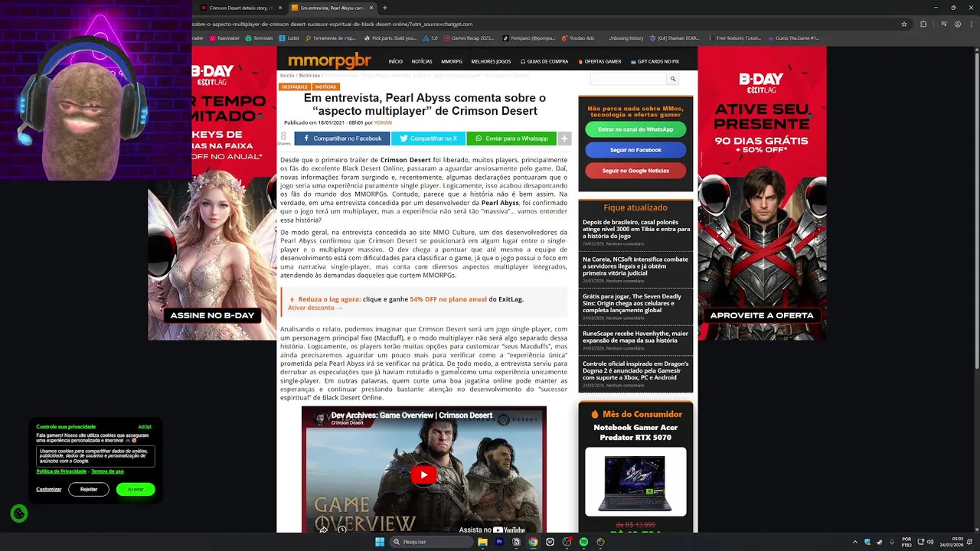Open the Dragon's Dogma 2 controller headline
Image resolution: width=980 pixels, height=551 pixels.
pyautogui.click(x=635, y=370)
